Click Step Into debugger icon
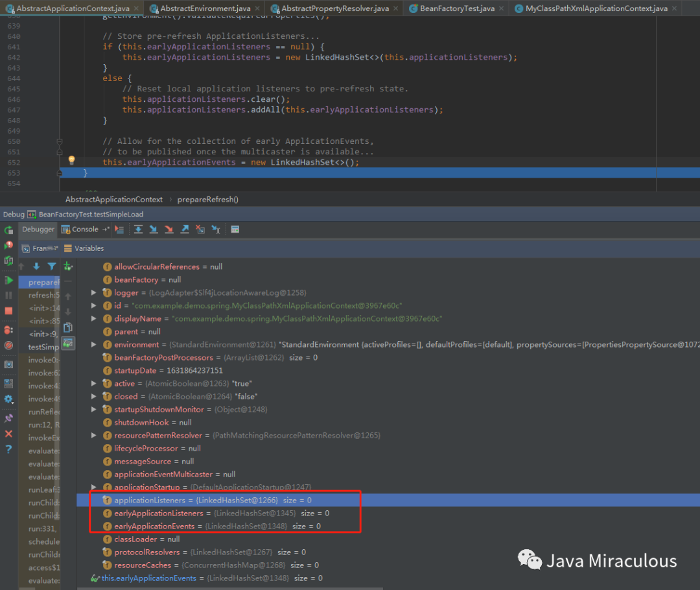Screen dimensions: 700x590 click(x=154, y=230)
